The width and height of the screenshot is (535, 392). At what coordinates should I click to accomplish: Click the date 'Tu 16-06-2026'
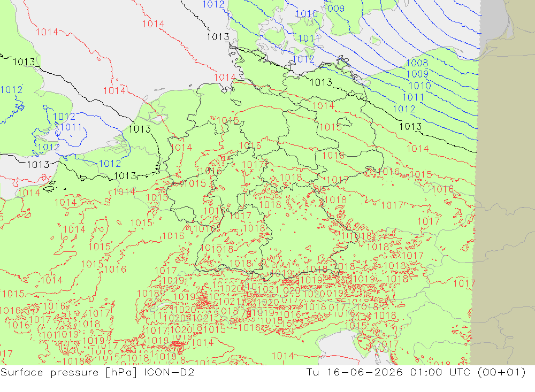point(354,372)
